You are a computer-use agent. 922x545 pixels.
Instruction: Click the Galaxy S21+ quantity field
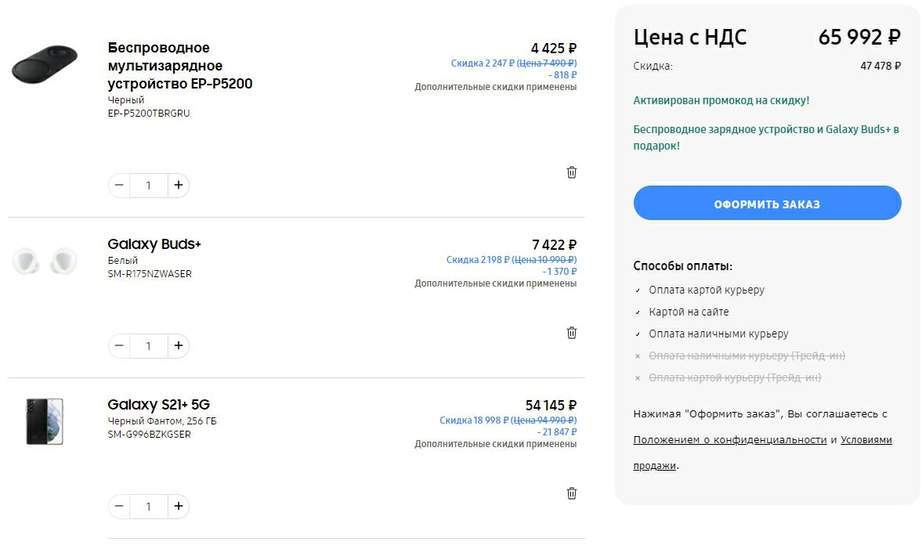[149, 506]
